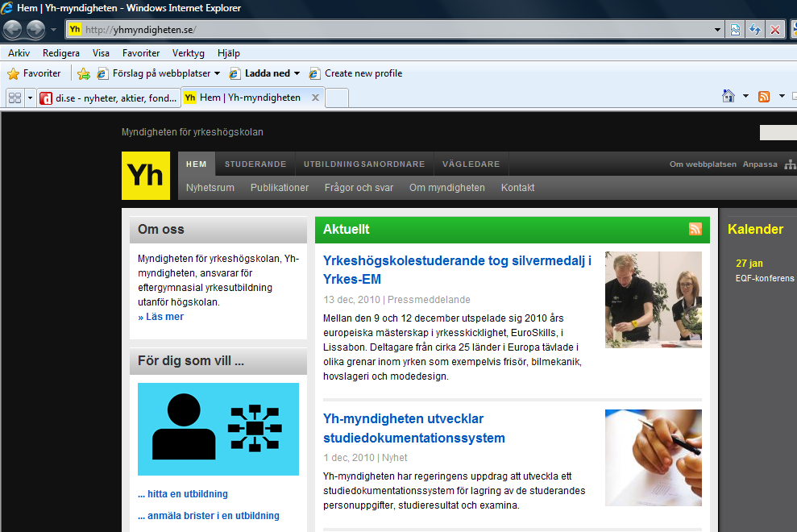Click the Yh favicon in address bar
Screen dimensions: 797x532
[75, 30]
